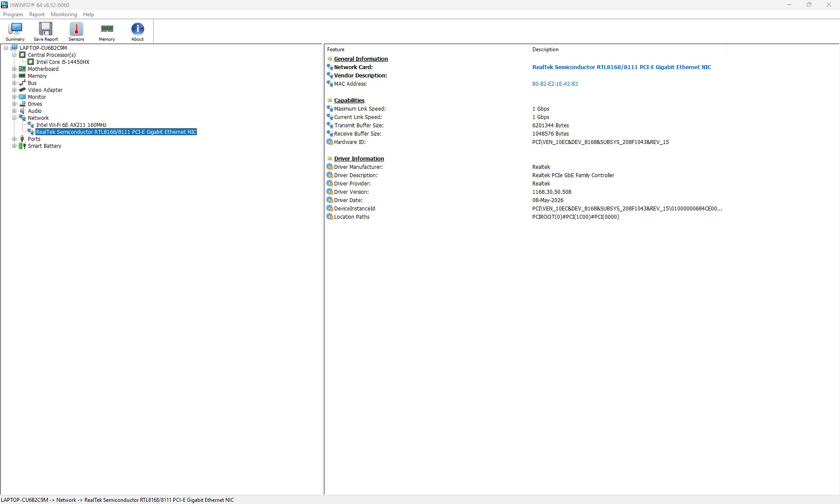Click the RealTek network card description link

coord(622,67)
